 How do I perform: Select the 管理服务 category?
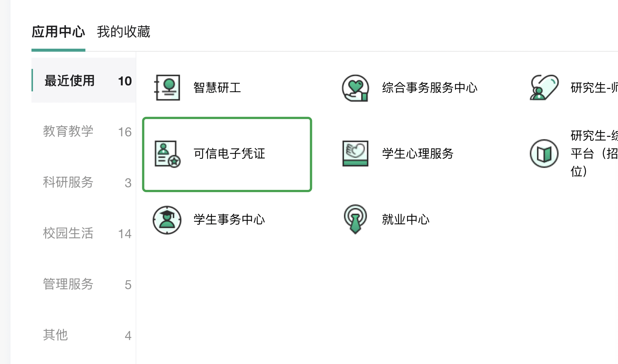tap(68, 284)
